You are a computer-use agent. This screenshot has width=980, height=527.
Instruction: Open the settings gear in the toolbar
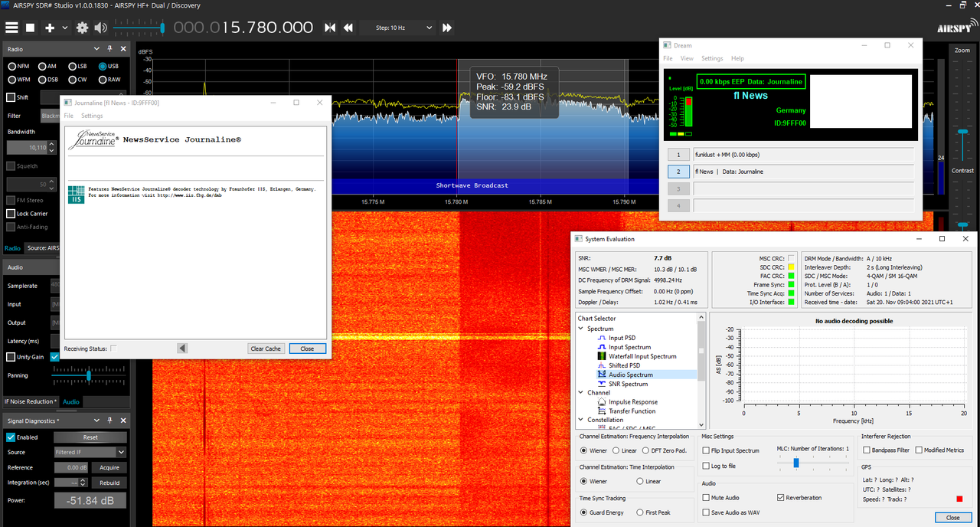coord(83,28)
